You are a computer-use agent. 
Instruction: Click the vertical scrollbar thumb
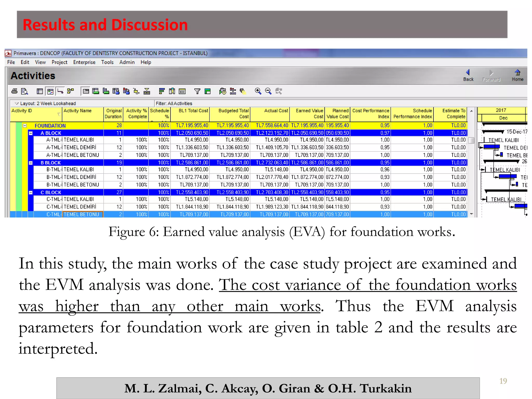click(471, 140)
